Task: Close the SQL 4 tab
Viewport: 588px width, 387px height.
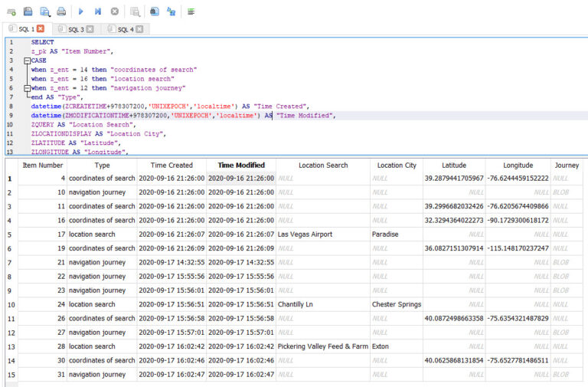Action: (139, 29)
